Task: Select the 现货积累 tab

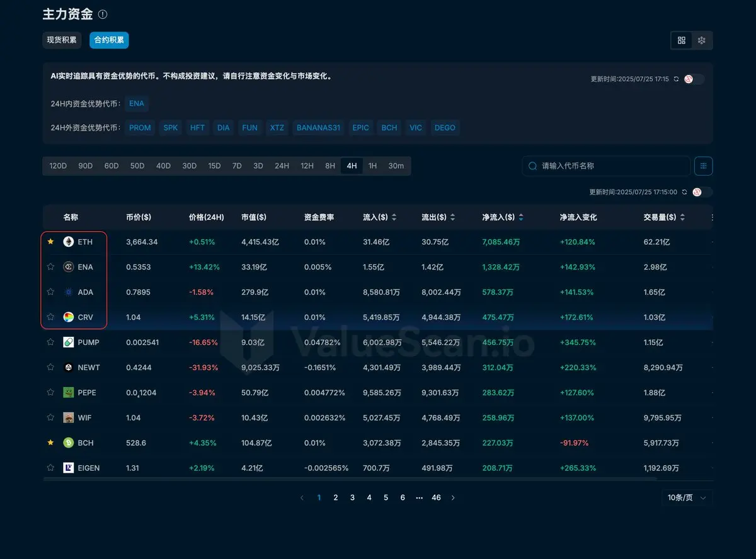Action: 62,40
